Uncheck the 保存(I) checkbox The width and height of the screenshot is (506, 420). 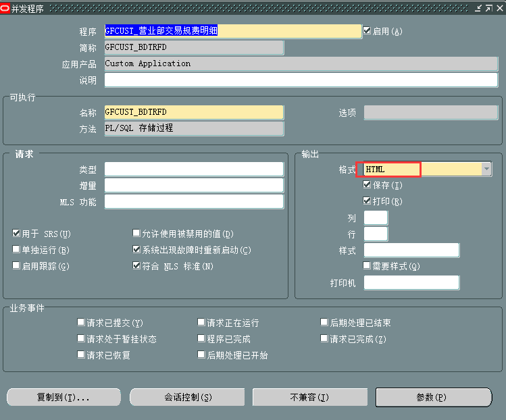(x=367, y=184)
